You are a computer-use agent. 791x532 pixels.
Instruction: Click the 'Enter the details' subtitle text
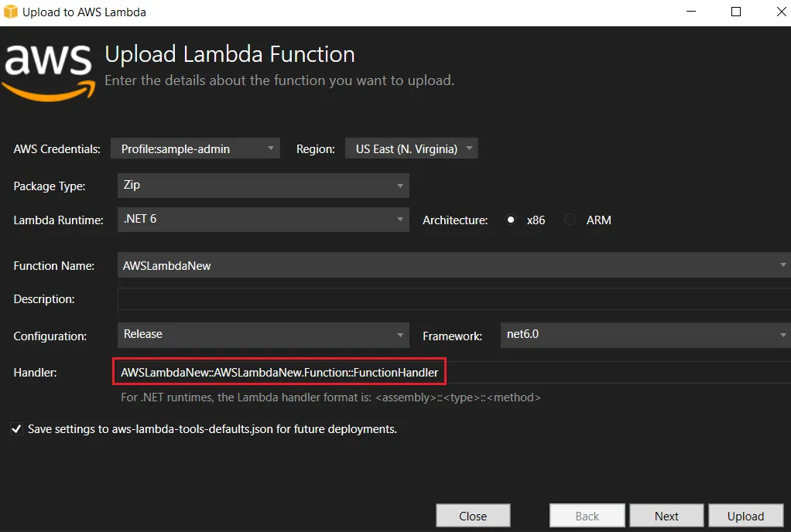279,80
